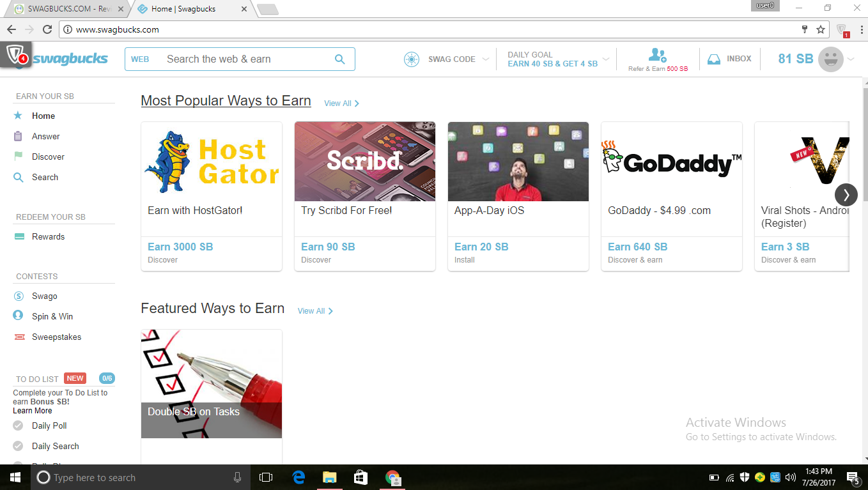
Task: Click the Swagbucks logo
Action: 70,59
